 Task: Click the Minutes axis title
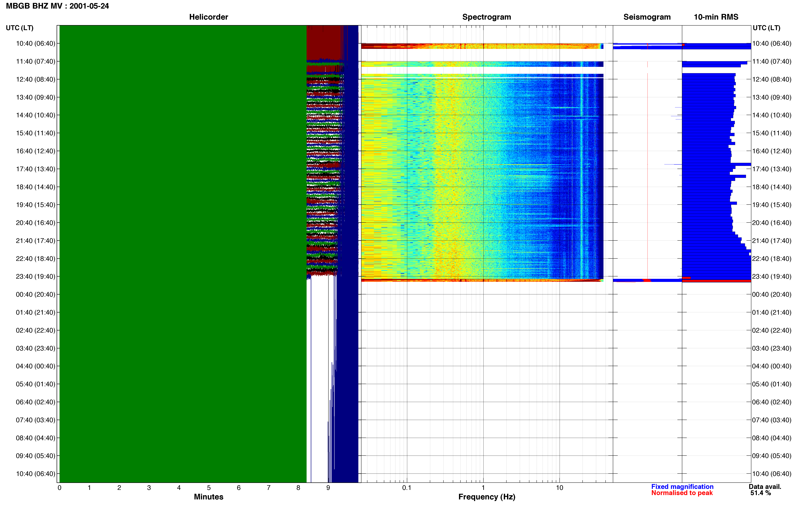209,497
